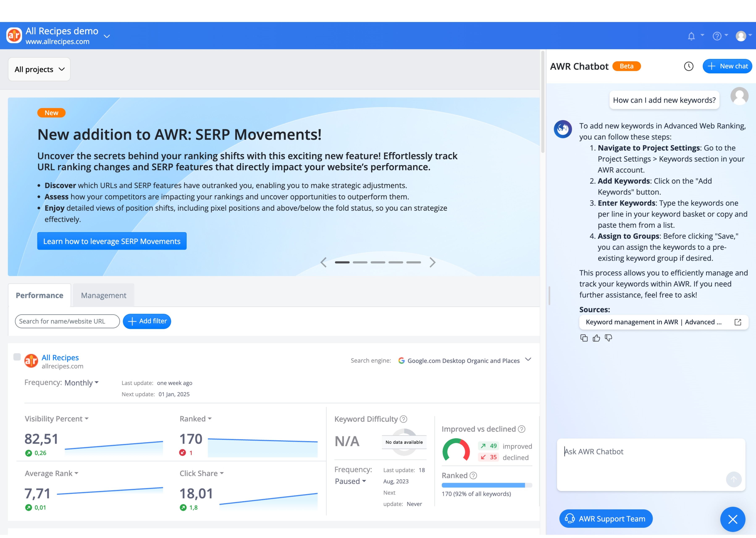Send the chatbot message arrow
This screenshot has width=756, height=538.
click(x=734, y=479)
